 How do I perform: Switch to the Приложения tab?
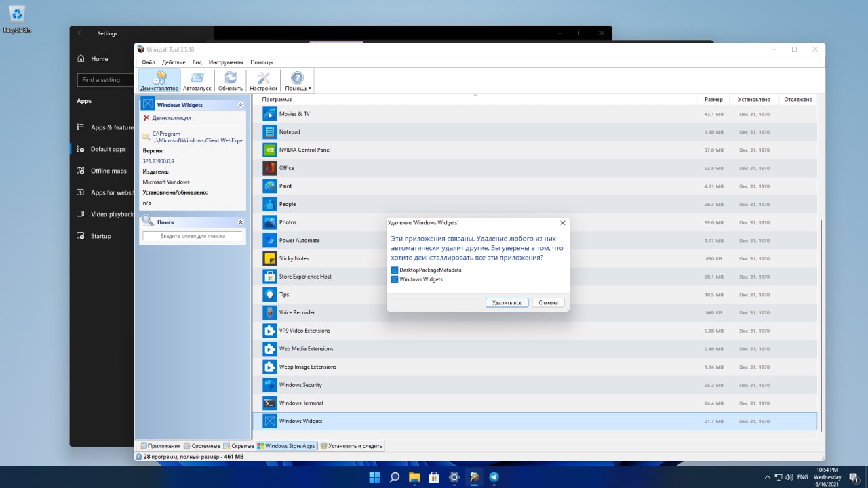click(x=160, y=446)
